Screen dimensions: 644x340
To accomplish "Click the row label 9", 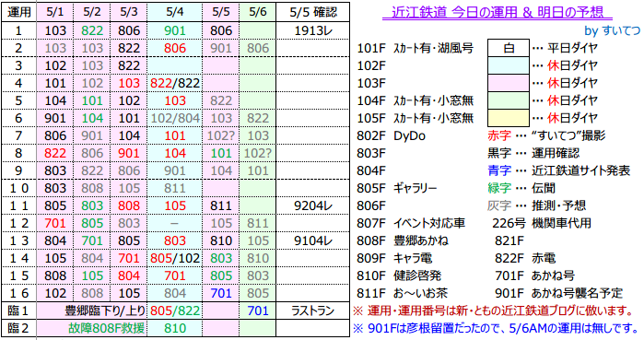I will [19, 170].
